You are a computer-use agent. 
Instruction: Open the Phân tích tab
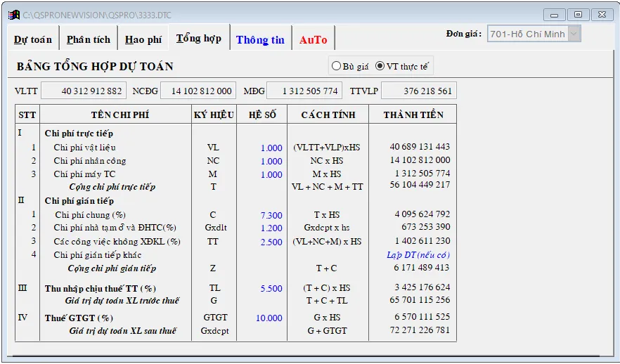point(89,39)
